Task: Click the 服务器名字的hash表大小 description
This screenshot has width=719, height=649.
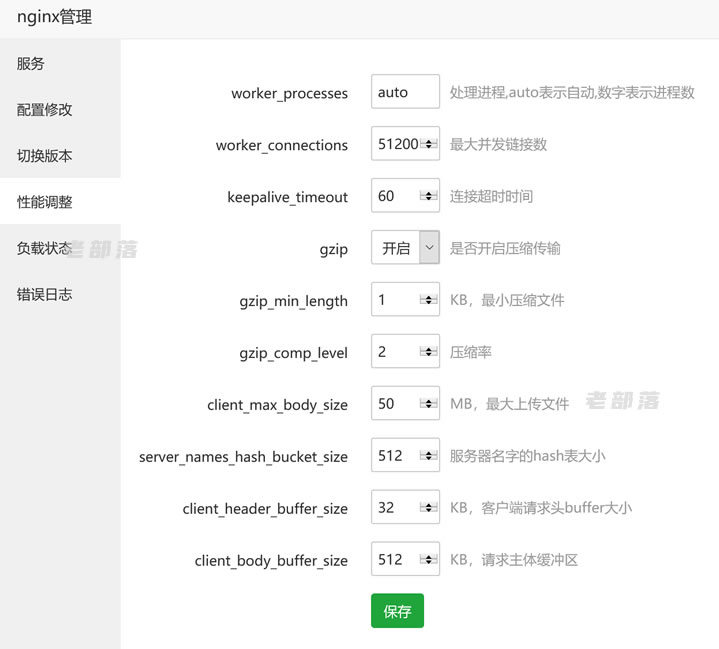Action: pos(527,456)
